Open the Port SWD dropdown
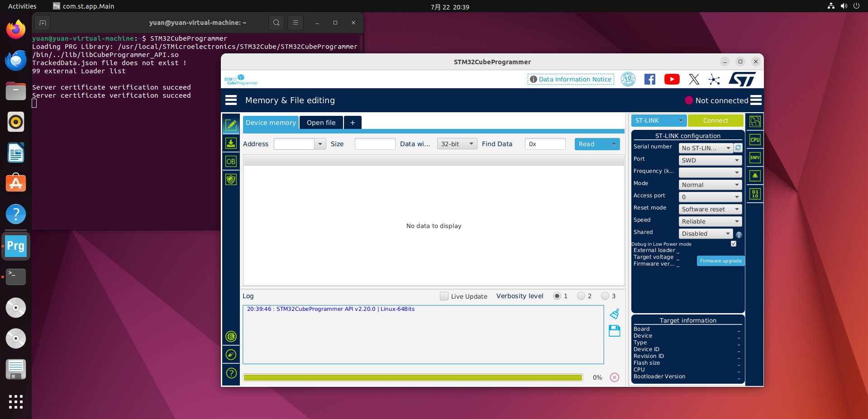Image resolution: width=868 pixels, height=419 pixels. 710,160
